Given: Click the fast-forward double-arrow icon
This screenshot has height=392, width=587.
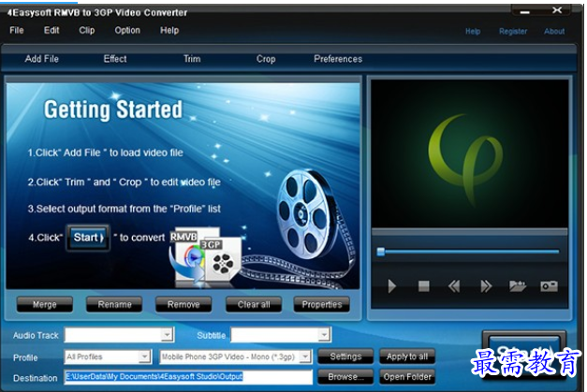Looking at the screenshot, I should point(486,286).
